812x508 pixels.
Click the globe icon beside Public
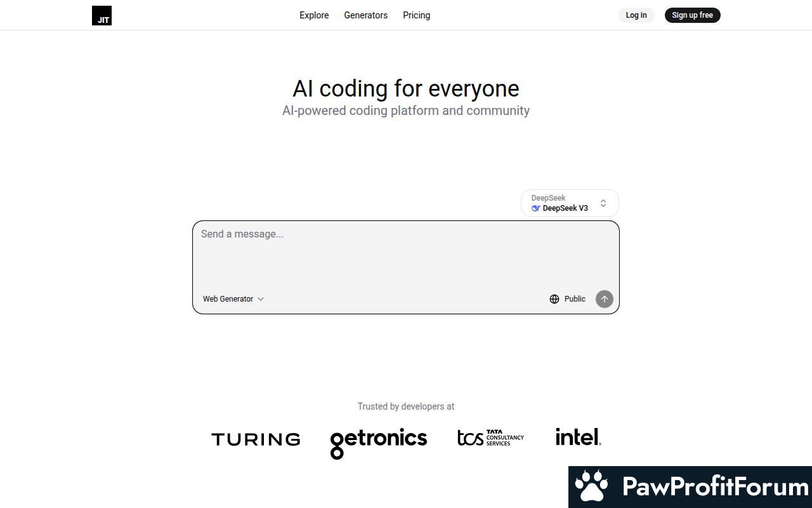coord(554,299)
